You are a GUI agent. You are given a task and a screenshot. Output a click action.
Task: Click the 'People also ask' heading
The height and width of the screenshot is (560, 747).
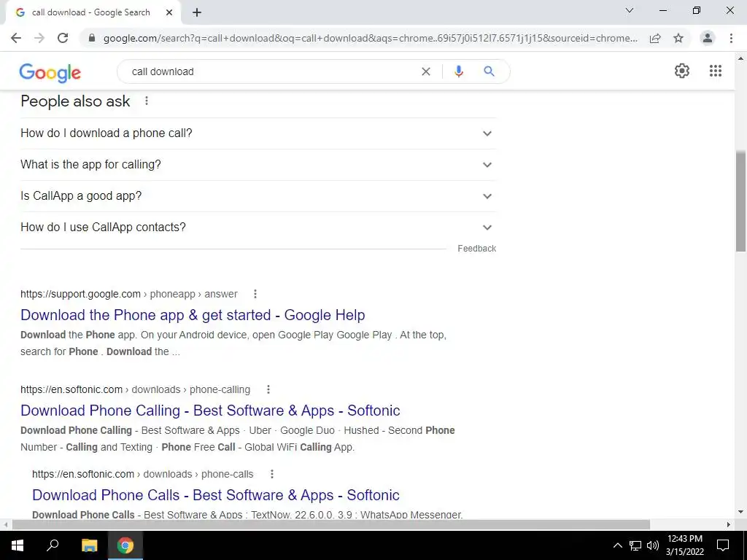(75, 101)
